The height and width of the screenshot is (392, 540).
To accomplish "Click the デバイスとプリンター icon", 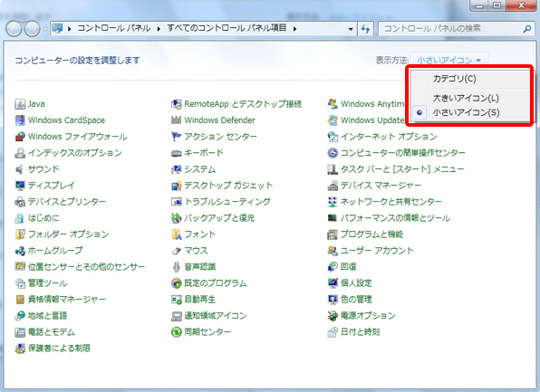I will click(x=20, y=202).
